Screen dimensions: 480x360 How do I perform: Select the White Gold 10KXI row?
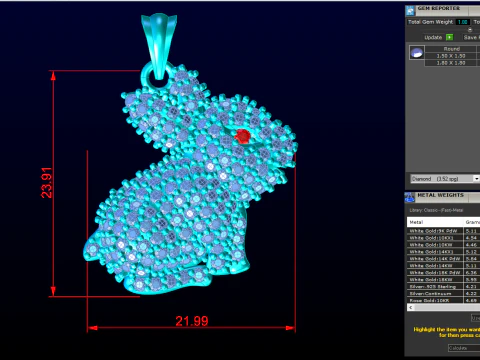click(443, 238)
